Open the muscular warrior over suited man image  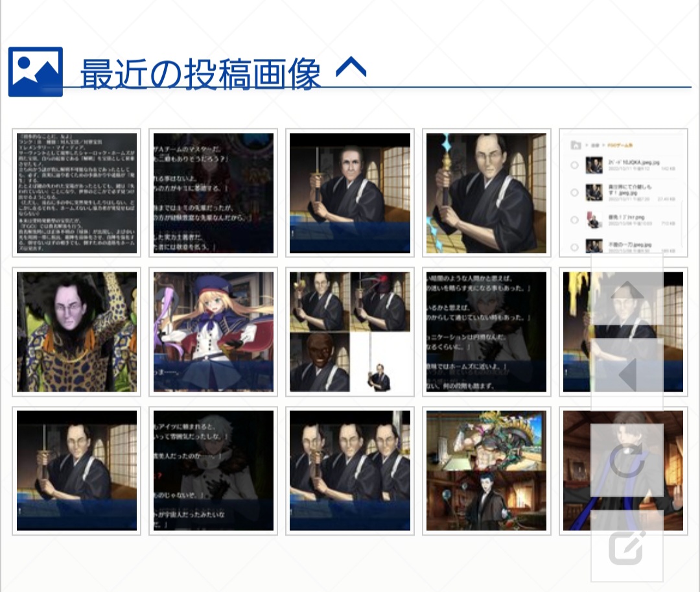tap(487, 471)
